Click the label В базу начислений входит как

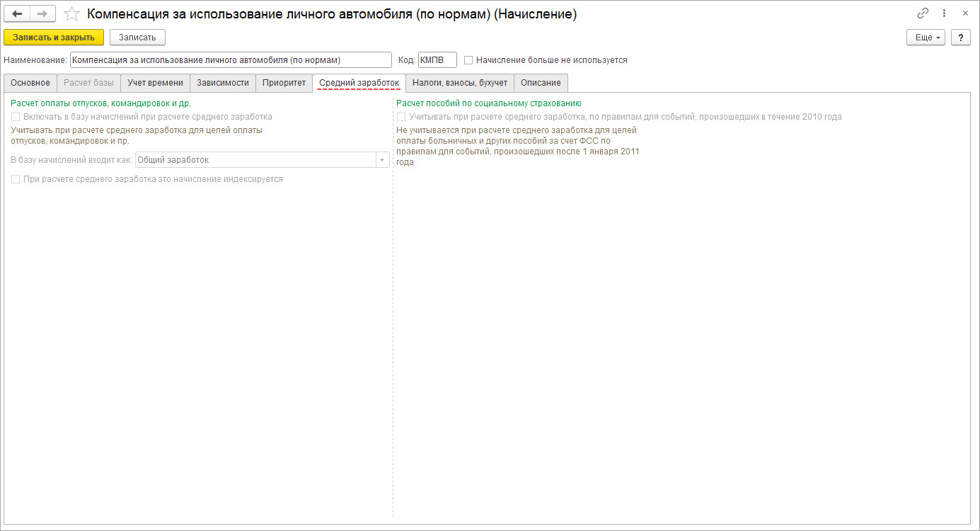(x=71, y=160)
